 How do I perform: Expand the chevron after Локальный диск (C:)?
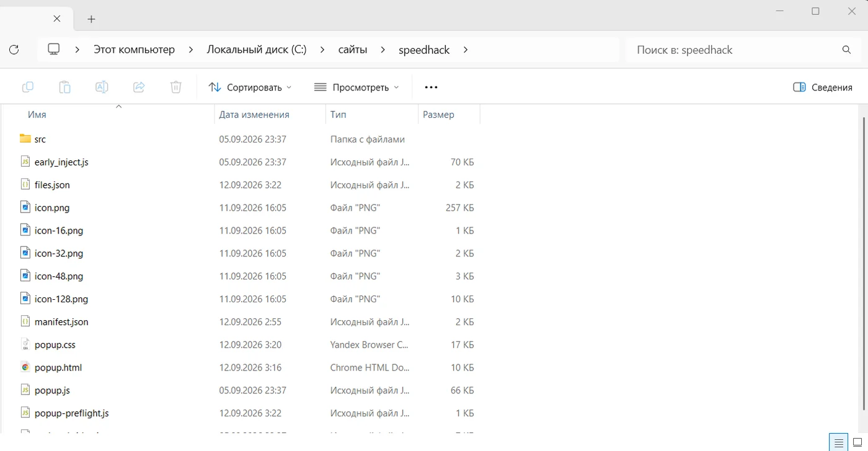322,50
